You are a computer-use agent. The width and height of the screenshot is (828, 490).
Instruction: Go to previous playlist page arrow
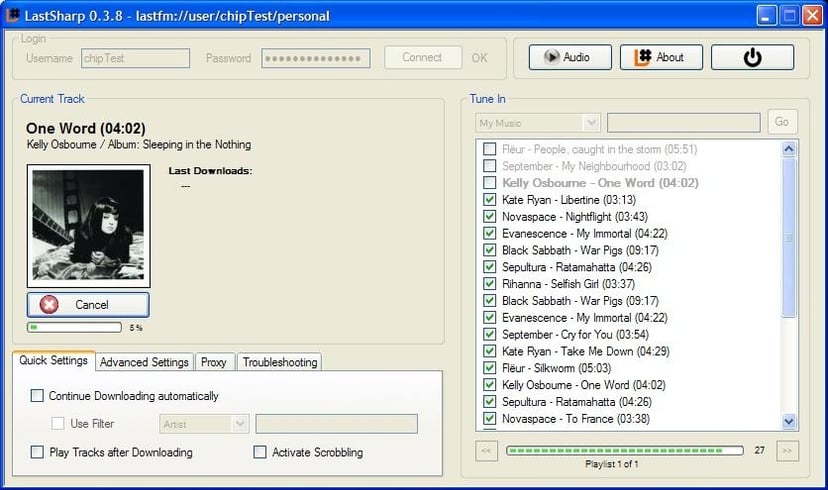487,451
